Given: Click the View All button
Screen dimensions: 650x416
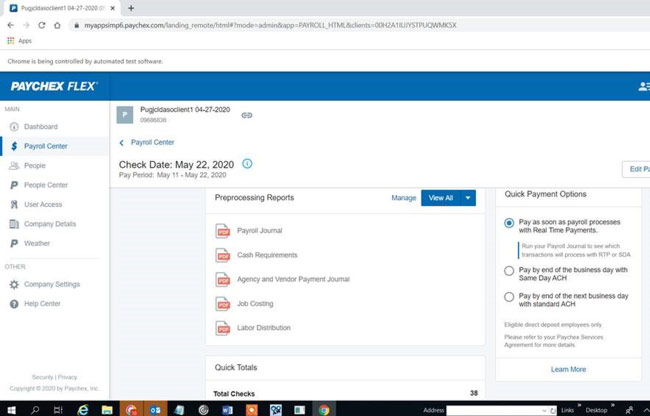Looking at the screenshot, I should coord(441,198).
